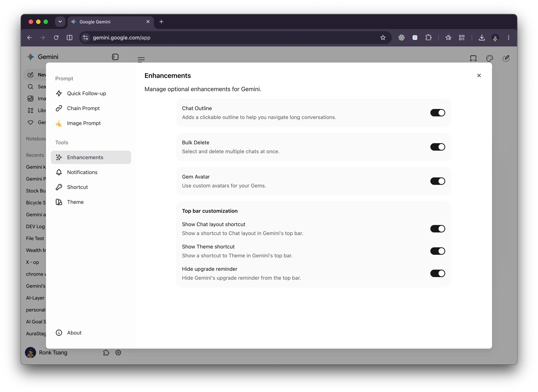Select Enhancements in Tools list

(91, 157)
